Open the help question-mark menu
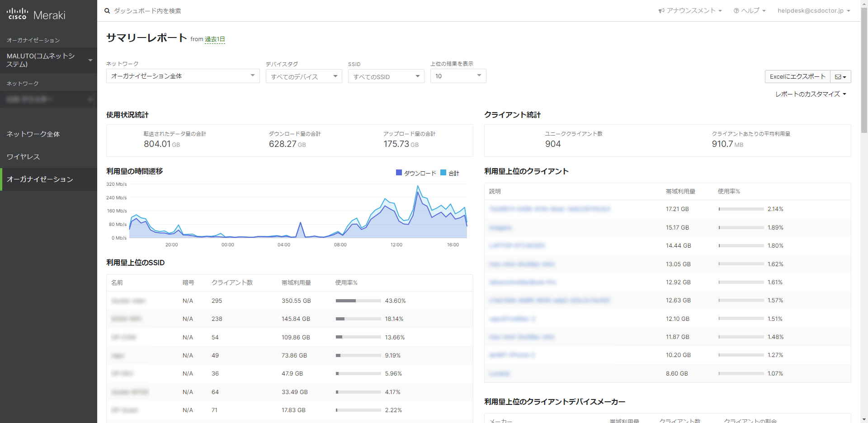 [750, 10]
